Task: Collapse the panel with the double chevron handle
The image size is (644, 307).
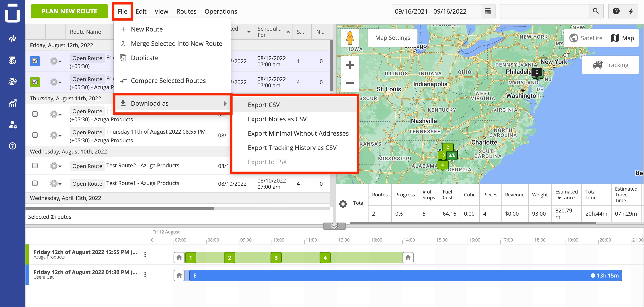Action: (334, 226)
